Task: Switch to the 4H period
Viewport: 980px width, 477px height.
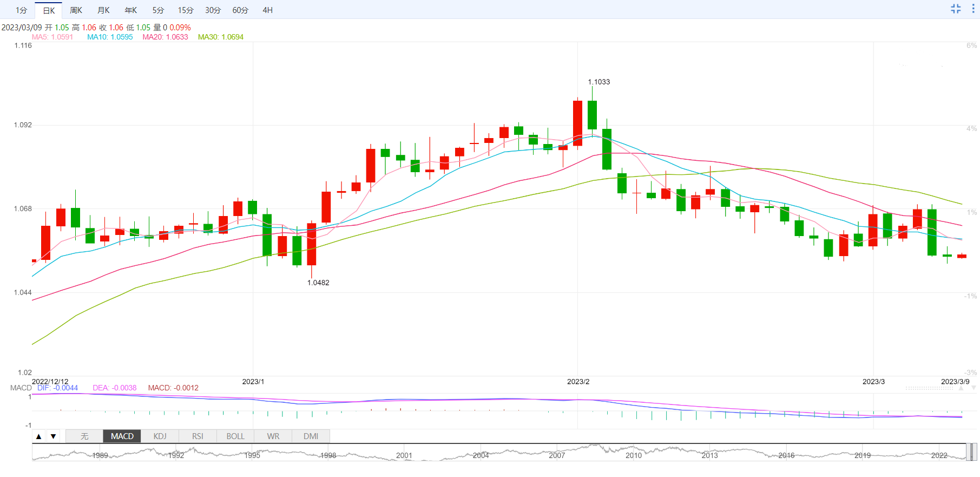Action: tap(267, 10)
